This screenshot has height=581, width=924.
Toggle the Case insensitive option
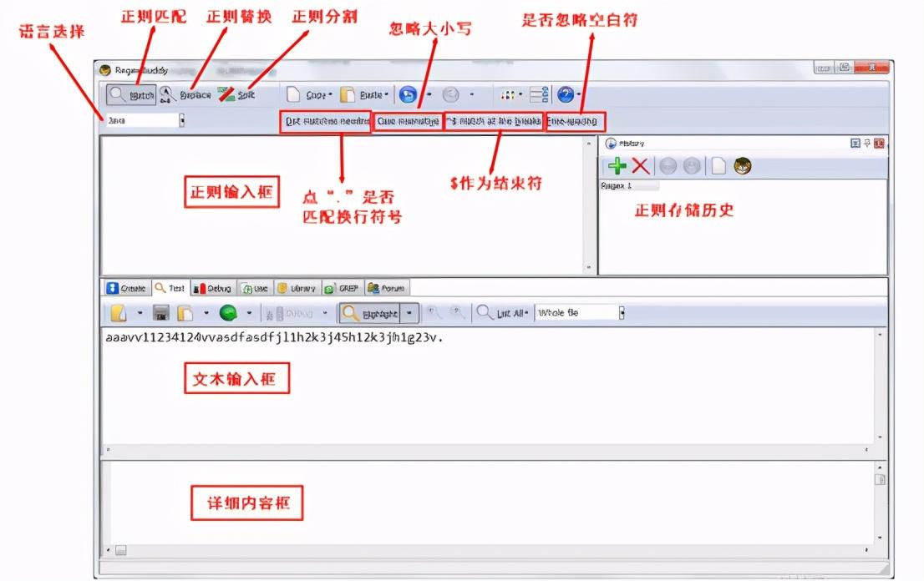(409, 121)
